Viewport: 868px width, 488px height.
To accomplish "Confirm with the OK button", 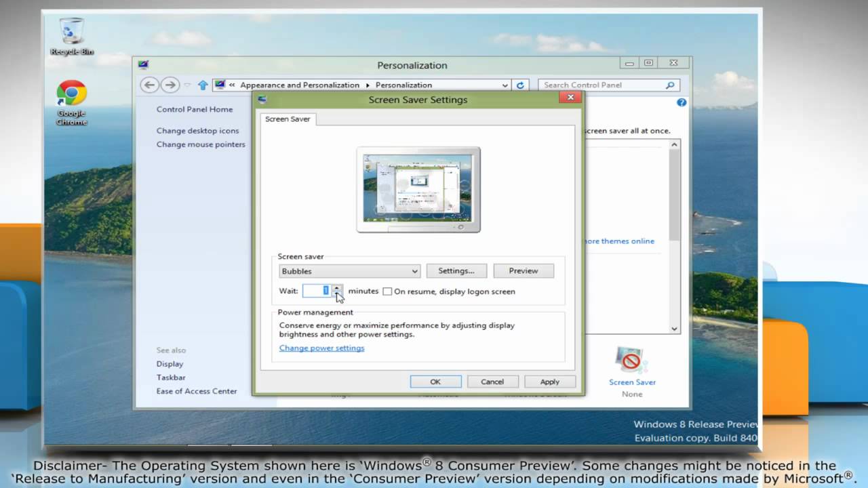I will 435,382.
